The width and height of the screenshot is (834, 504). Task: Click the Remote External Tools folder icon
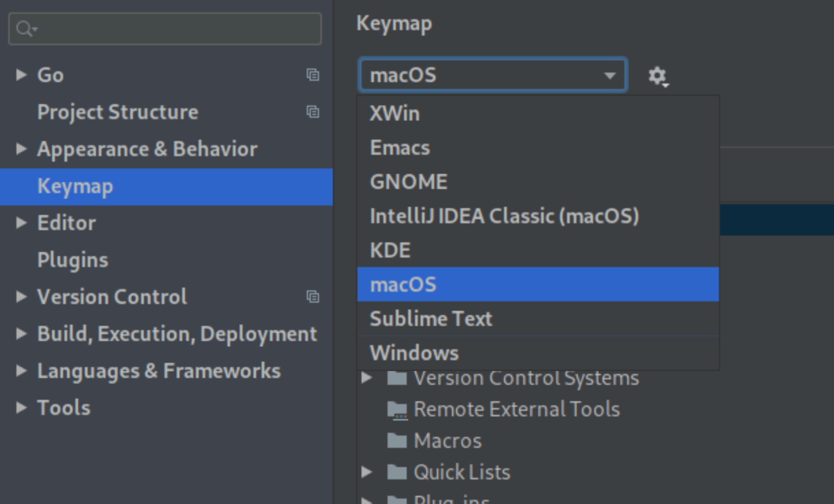point(397,409)
